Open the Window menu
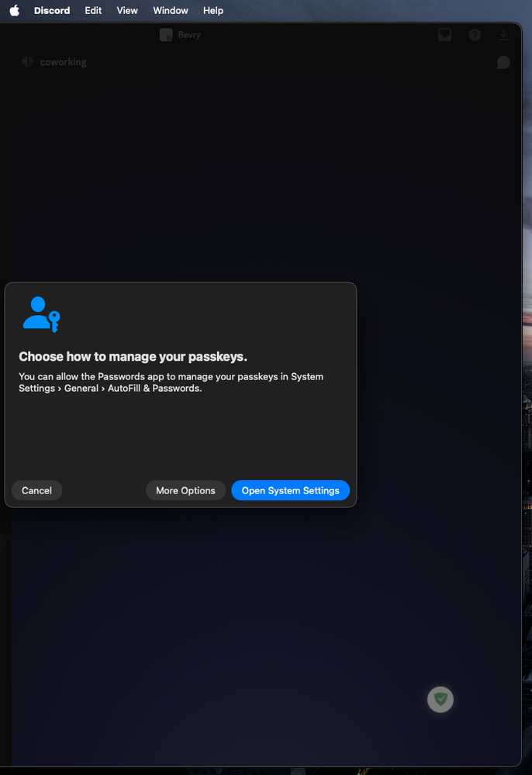This screenshot has width=532, height=775. pyautogui.click(x=171, y=10)
